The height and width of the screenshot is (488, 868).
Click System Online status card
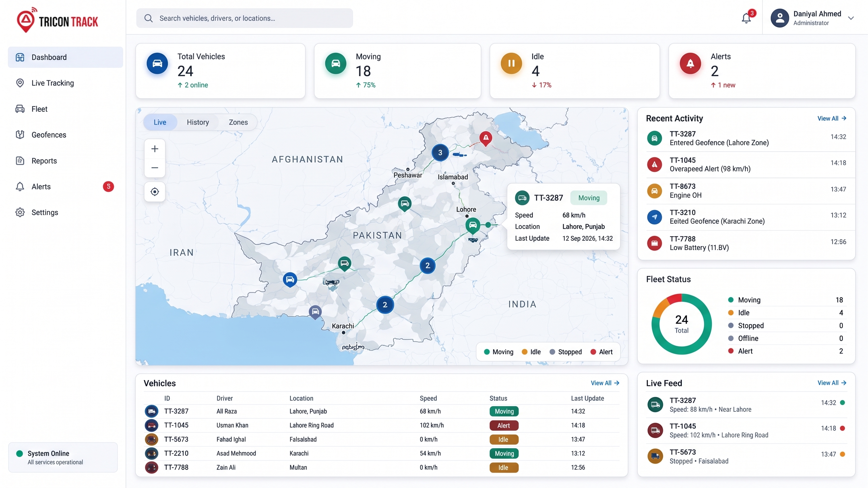point(63,458)
